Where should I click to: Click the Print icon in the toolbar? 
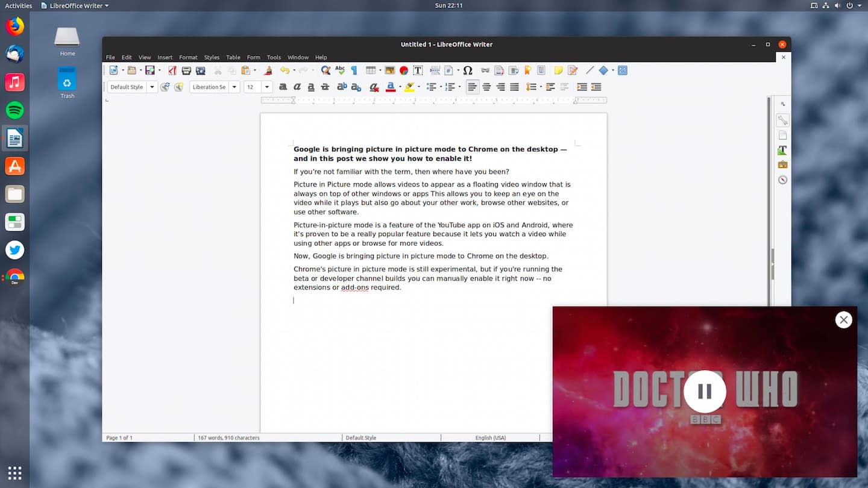[186, 70]
